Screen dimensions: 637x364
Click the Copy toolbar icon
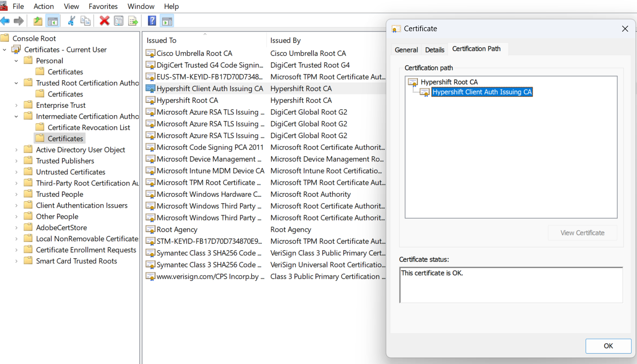click(86, 21)
